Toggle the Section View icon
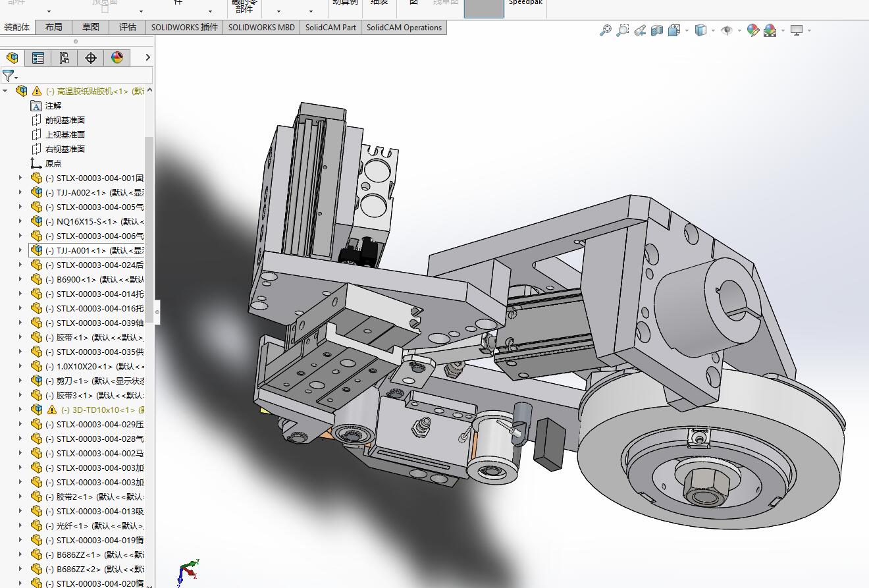Screen dimensions: 869x588 click(x=656, y=30)
